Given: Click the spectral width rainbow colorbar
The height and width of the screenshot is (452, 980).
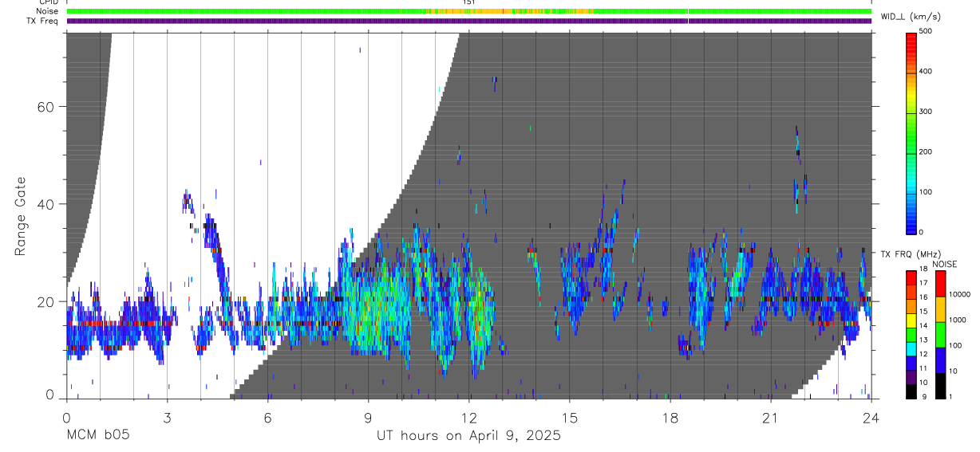Looking at the screenshot, I should pos(911,132).
